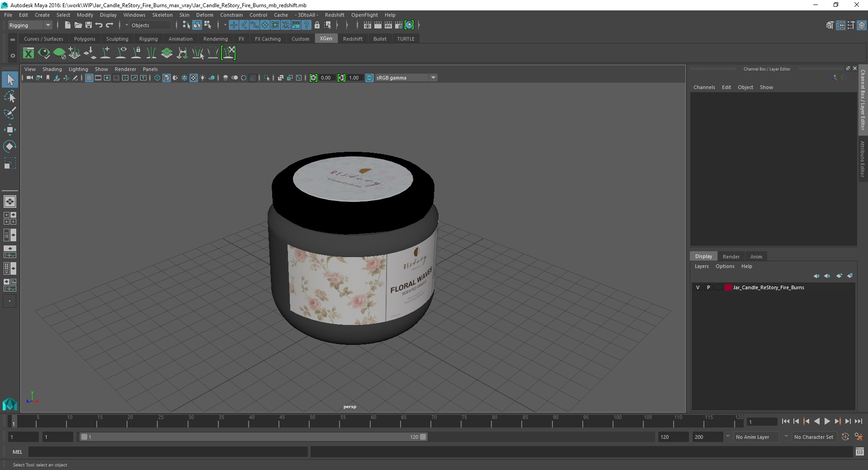The width and height of the screenshot is (868, 470).
Task: Toggle auto keyframe button
Action: [x=845, y=437]
